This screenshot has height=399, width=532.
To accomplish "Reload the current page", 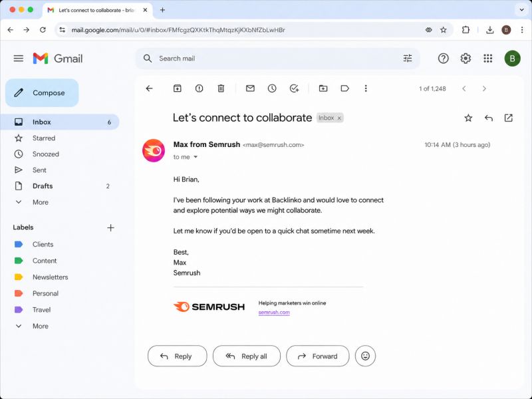I will 43,30.
